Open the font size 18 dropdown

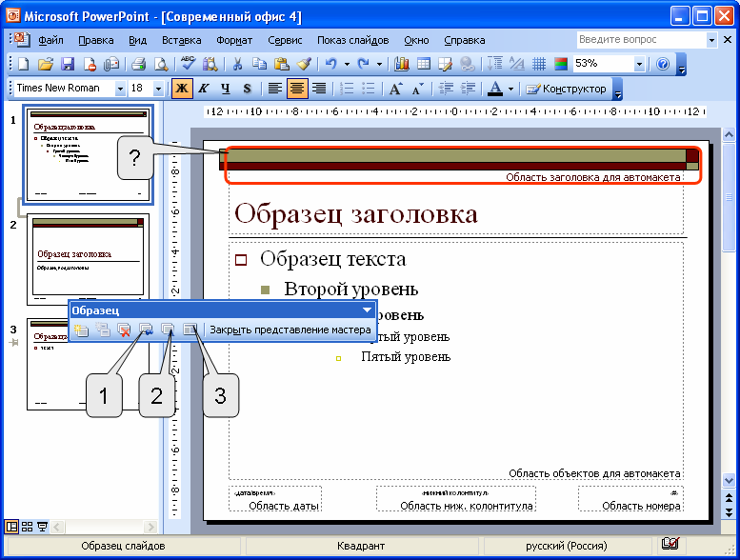(158, 89)
